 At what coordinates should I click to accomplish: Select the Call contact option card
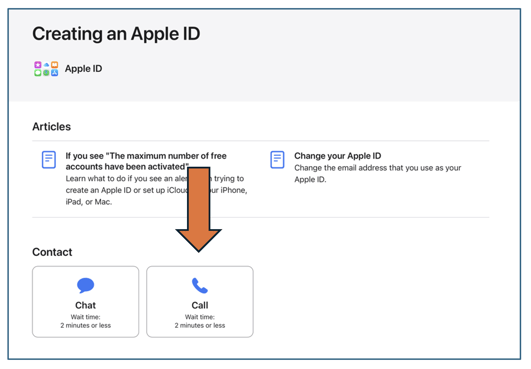tap(200, 302)
